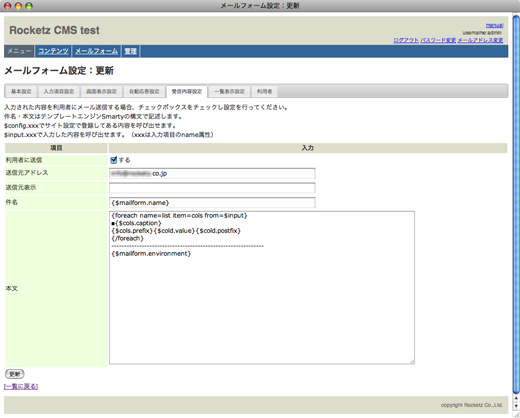Viewport: 520px width, 418px height.
Task: Switch to the 利用者 tab
Action: 264,91
